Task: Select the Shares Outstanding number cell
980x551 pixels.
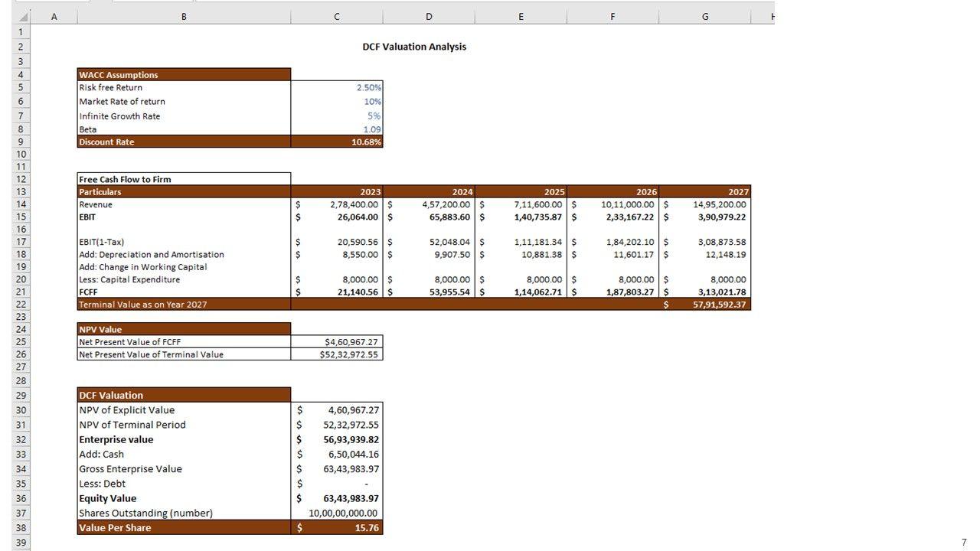Action: (x=337, y=513)
